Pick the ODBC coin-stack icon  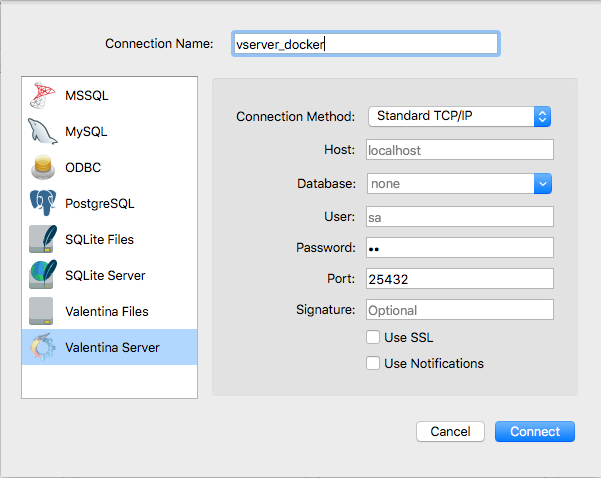point(43,167)
